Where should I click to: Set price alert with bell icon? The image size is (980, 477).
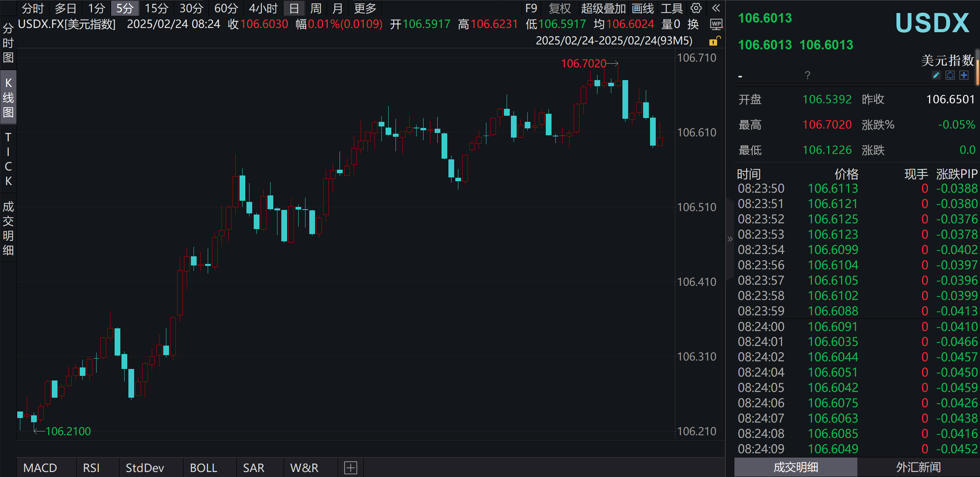click(x=950, y=75)
